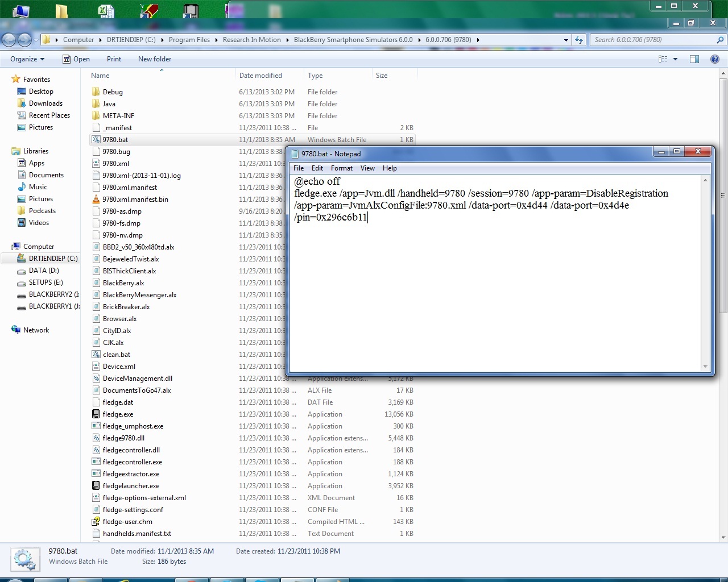The width and height of the screenshot is (728, 582).
Task: Select DRTIENDIEP (C:) in navigation pane
Action: point(53,259)
